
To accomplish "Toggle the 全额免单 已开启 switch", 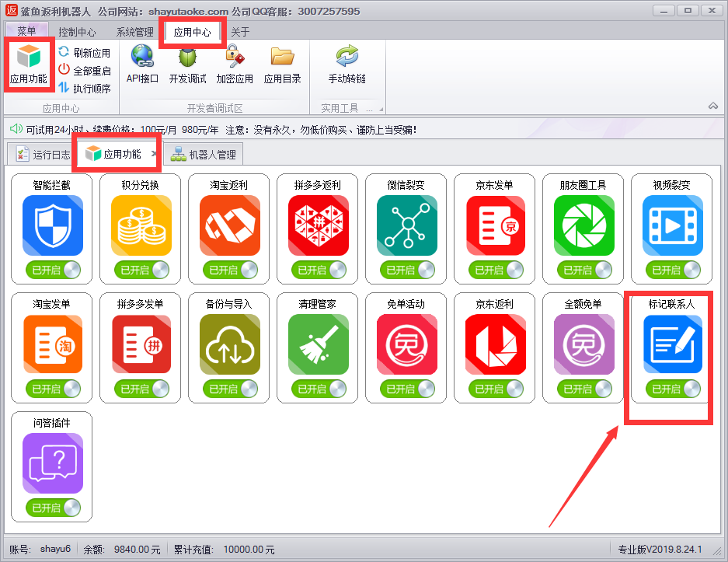I will [585, 389].
